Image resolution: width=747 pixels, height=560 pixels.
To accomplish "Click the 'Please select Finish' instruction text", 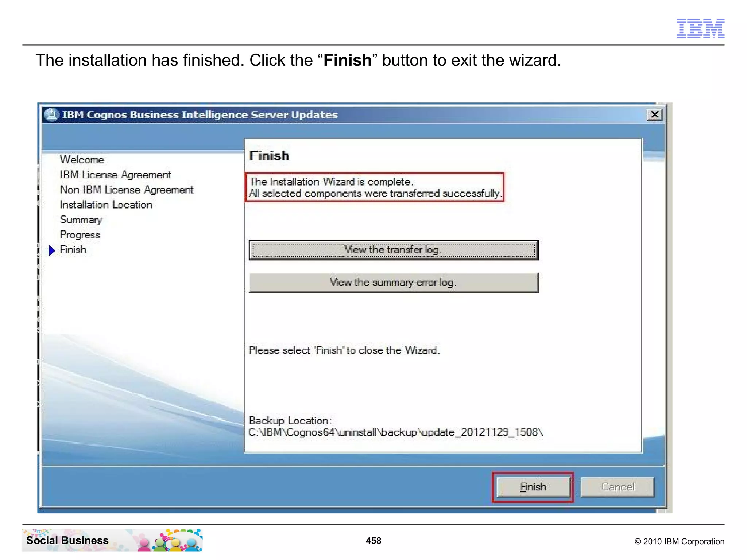I will coord(344,350).
